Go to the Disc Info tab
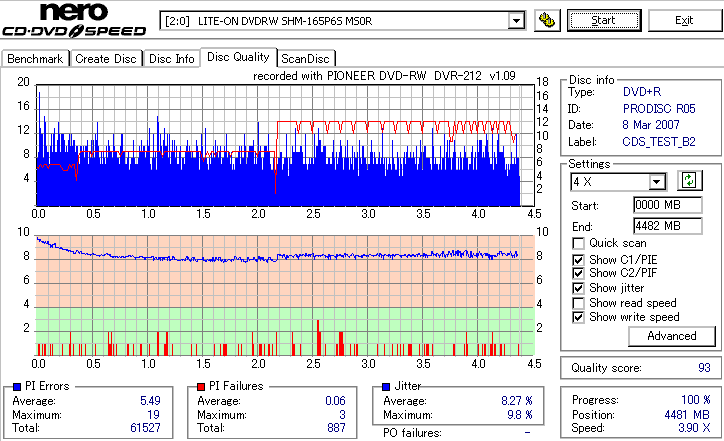 [171, 59]
